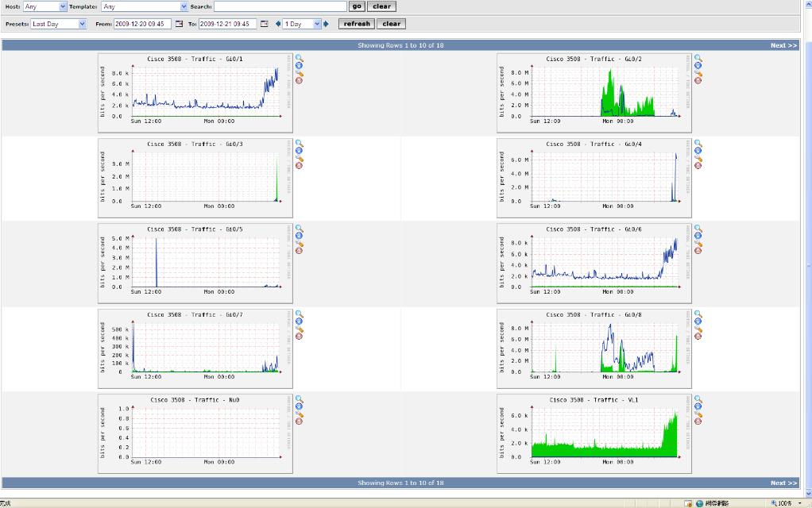The image size is (812, 508).
Task: Click the blue down-arrow icon next to Gi0/2 graph
Action: pos(698,66)
